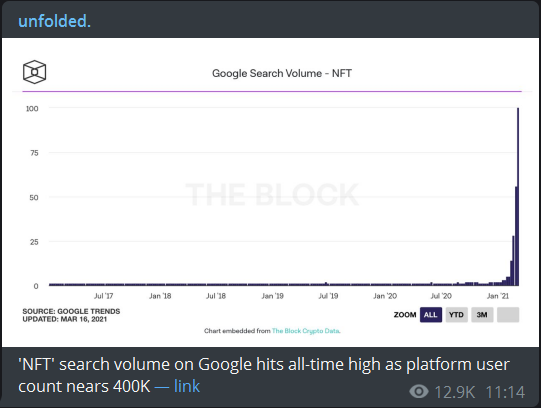Click the blank grey zoom button
Viewport: 541px width, 408px height.
(508, 315)
